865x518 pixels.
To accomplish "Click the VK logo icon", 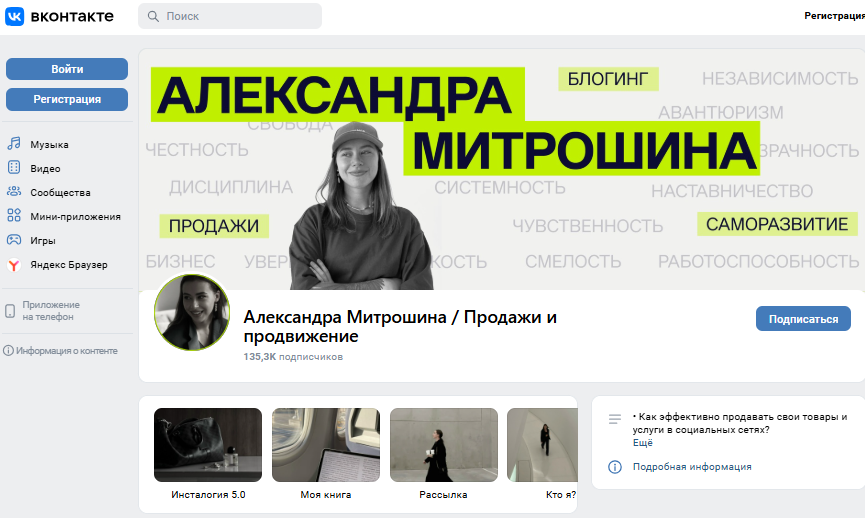I will [x=14, y=17].
